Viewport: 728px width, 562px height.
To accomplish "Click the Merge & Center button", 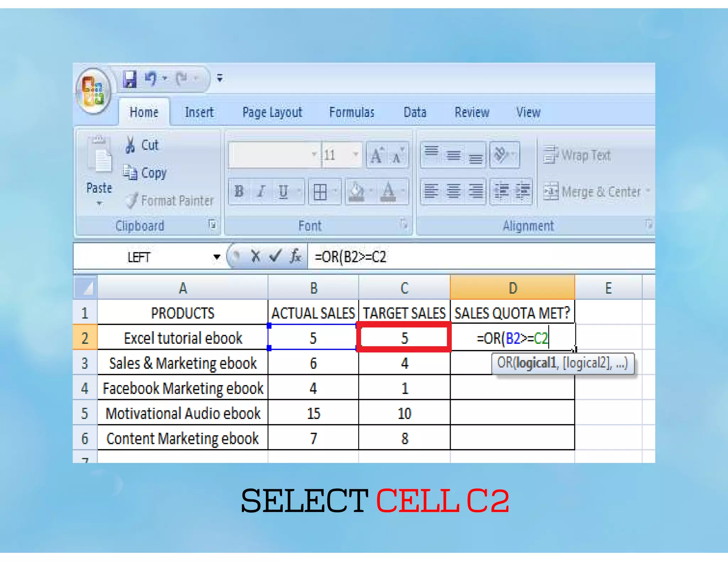I will 594,192.
